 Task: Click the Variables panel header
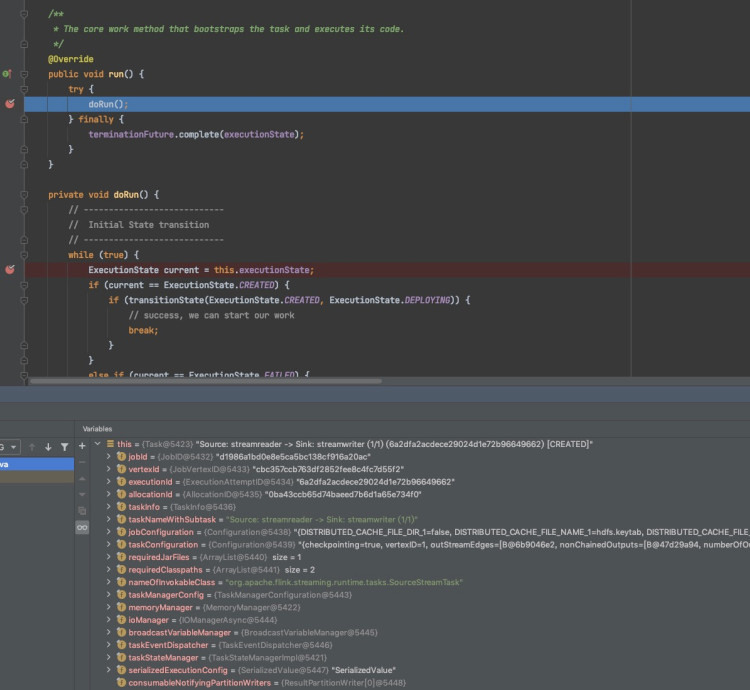(x=98, y=429)
